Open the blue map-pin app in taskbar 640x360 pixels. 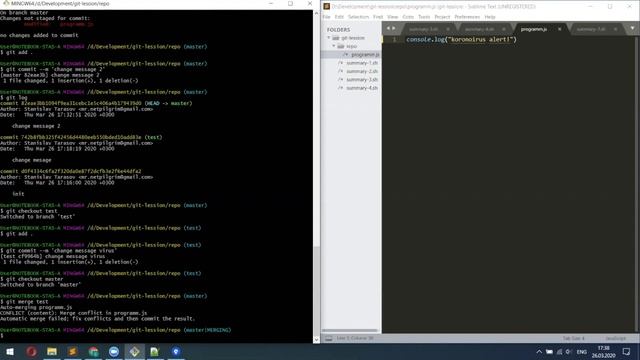176,351
